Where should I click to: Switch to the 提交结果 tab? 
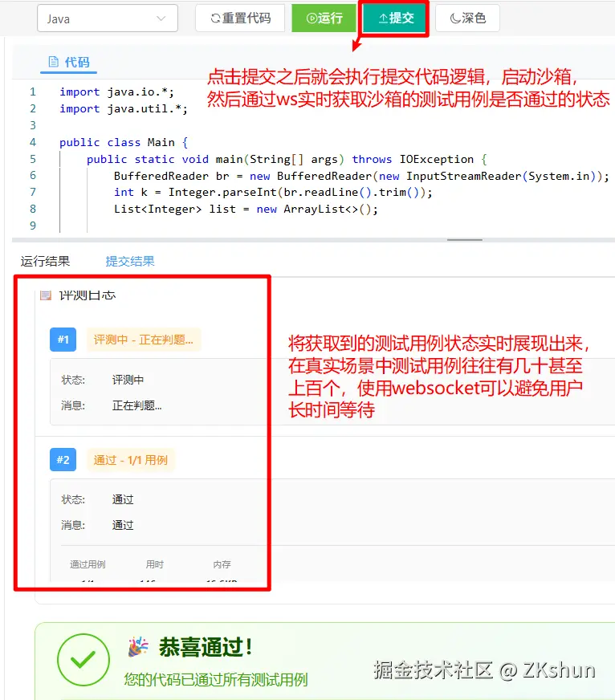[x=130, y=261]
